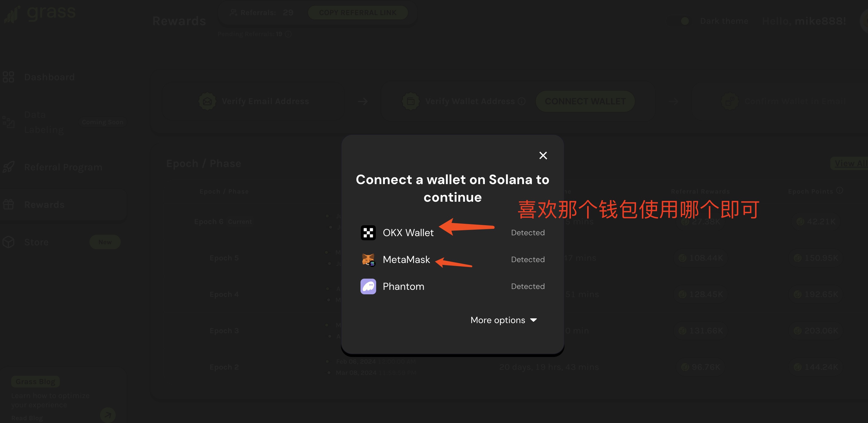Click the Epoch Points info icon
The height and width of the screenshot is (423, 868).
pyautogui.click(x=839, y=191)
